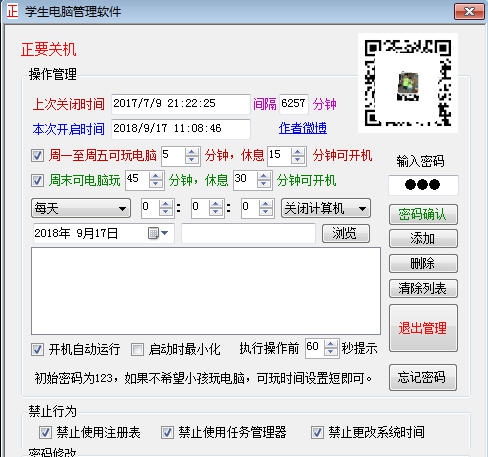Click the file path field beside 浏览
This screenshot has height=457, width=488.
pos(248,233)
